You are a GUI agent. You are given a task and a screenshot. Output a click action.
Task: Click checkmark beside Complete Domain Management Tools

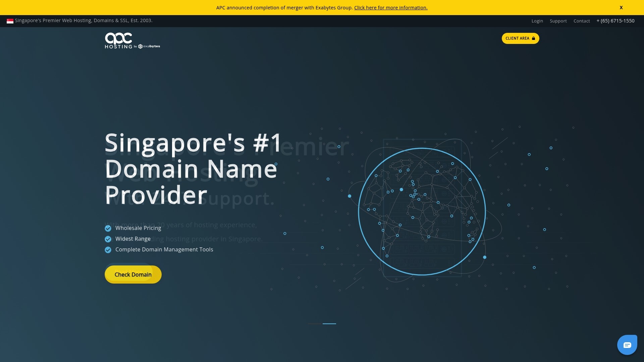[108, 250]
